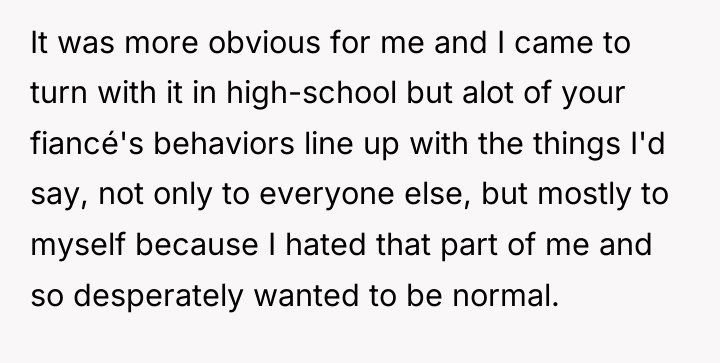Click the word 'fiancé's' in the text
720x363 pixels.
click(87, 143)
